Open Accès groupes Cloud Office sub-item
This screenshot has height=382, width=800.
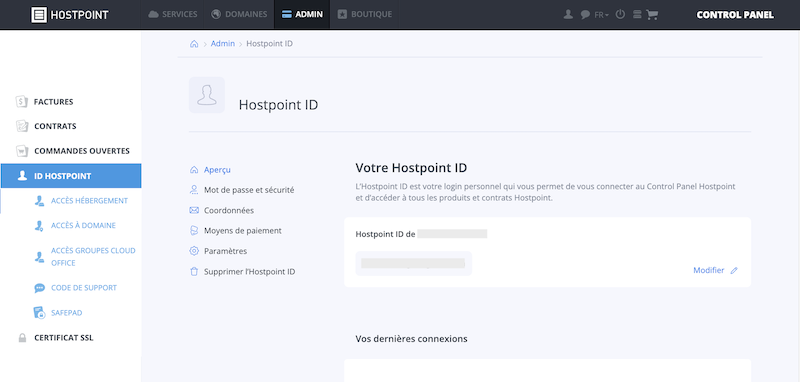[93, 257]
